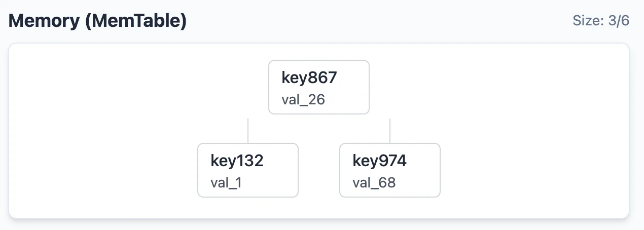644x230 pixels.
Task: Click the connector line above key132
Action: coord(248,131)
